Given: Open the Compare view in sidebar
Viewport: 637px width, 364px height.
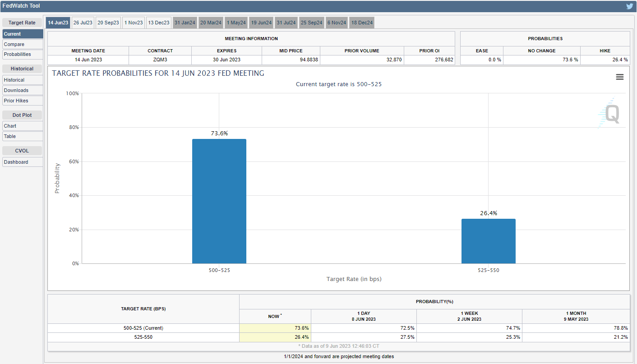Looking at the screenshot, I should (23, 44).
